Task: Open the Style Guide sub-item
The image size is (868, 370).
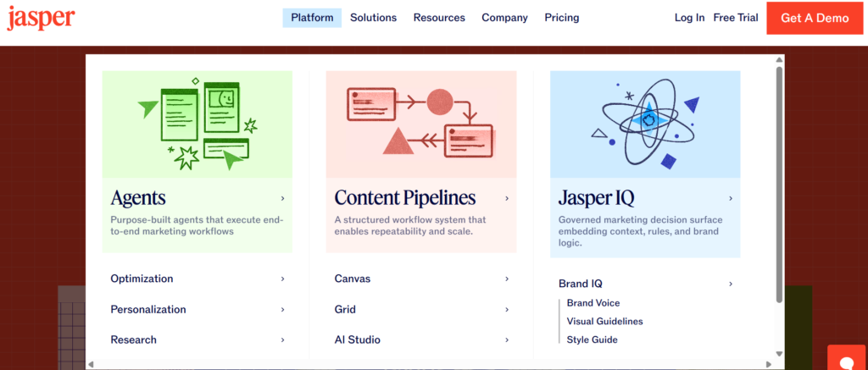Action: (593, 340)
